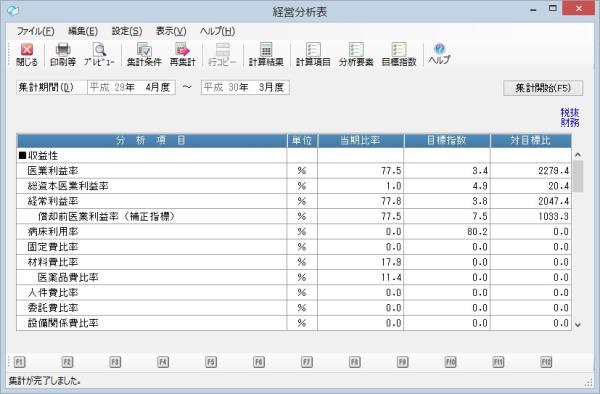Open the 分析要素 analysis elements icon
The image size is (600, 394).
[x=356, y=55]
